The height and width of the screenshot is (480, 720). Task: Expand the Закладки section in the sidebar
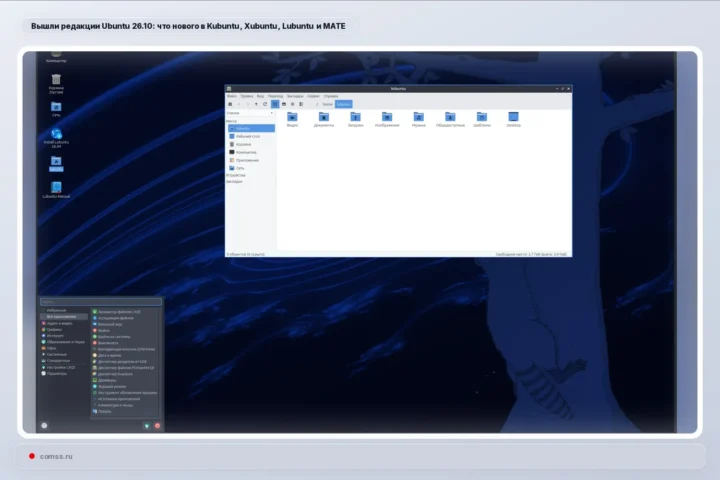coord(234,181)
